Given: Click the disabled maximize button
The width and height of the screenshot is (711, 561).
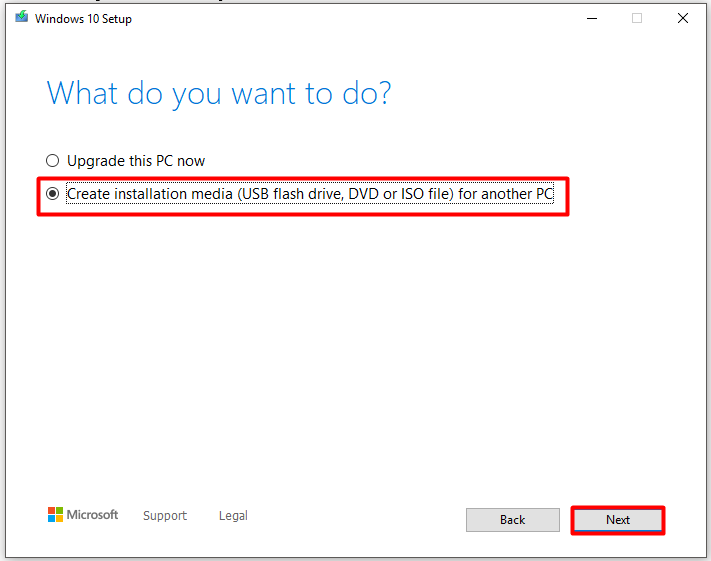Looking at the screenshot, I should (637, 19).
